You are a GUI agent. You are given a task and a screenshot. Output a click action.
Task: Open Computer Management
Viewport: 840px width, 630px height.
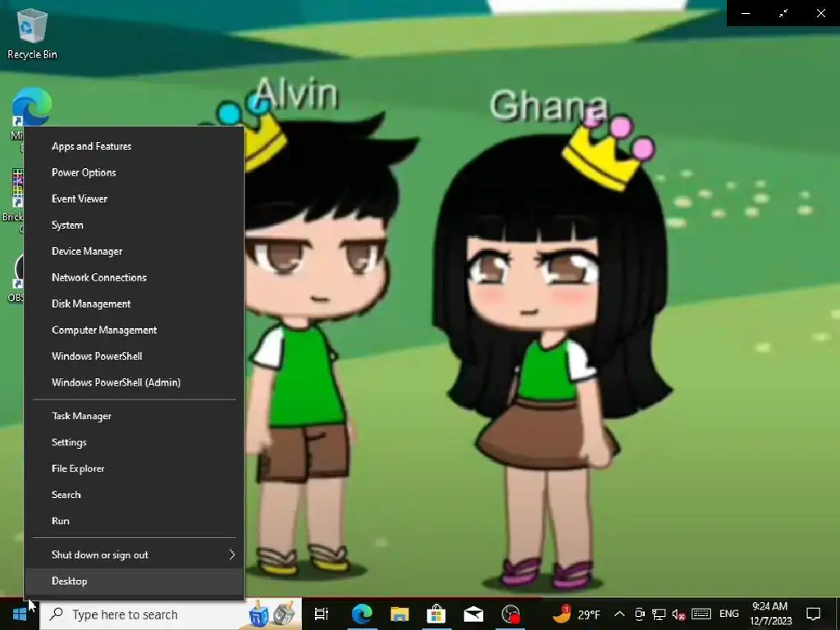134,330
